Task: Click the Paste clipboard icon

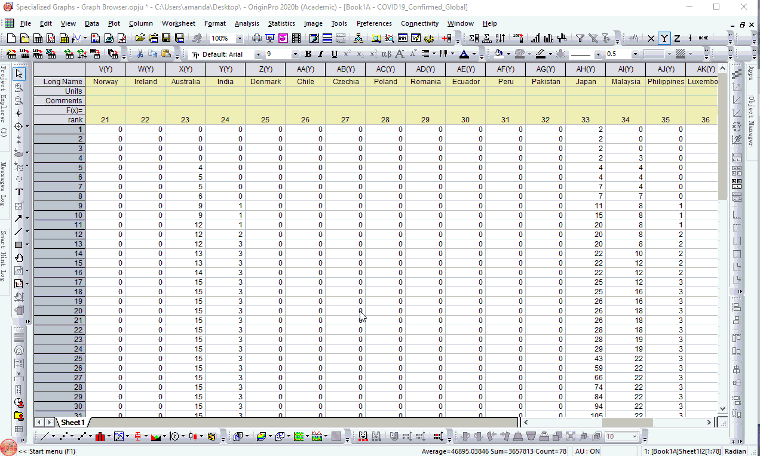Action: [x=166, y=54]
